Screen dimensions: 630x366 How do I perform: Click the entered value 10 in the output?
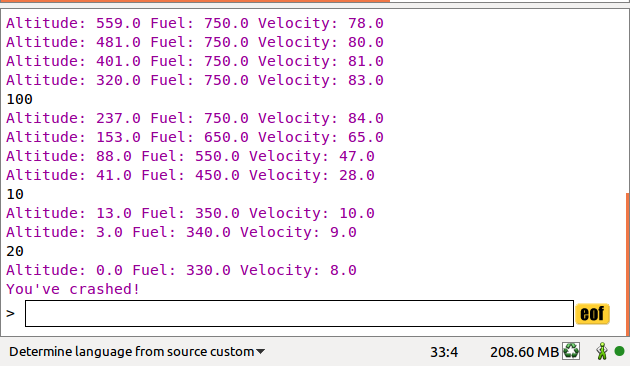pyautogui.click(x=15, y=194)
